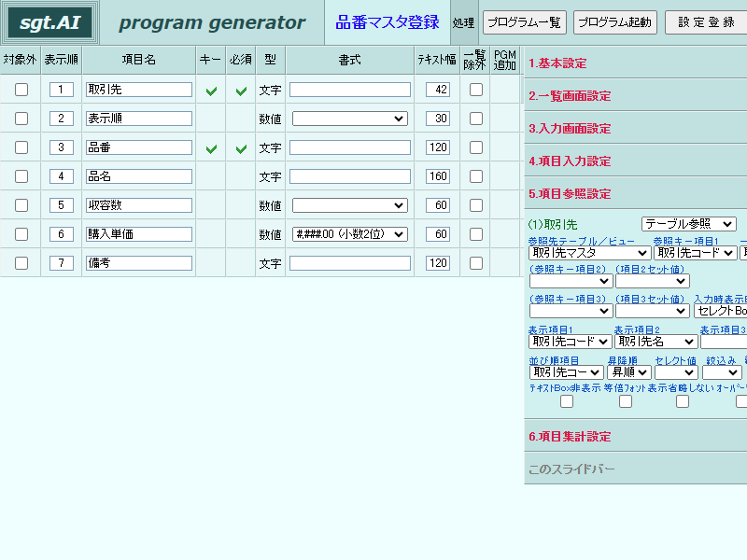Click 設定登録 button
Image resolution: width=747 pixels, height=560 pixels.
pyautogui.click(x=706, y=22)
